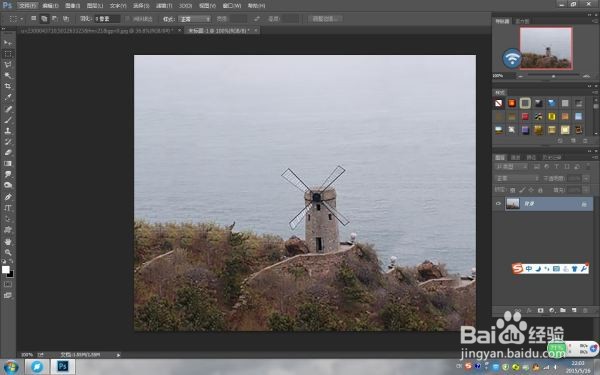Toggle Quick Mask mode
The image size is (600, 375).
click(x=8, y=285)
